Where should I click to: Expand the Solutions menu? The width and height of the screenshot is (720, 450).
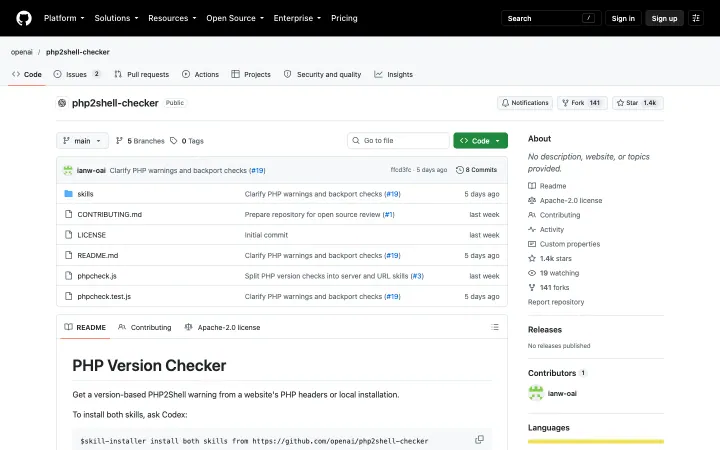coord(116,18)
